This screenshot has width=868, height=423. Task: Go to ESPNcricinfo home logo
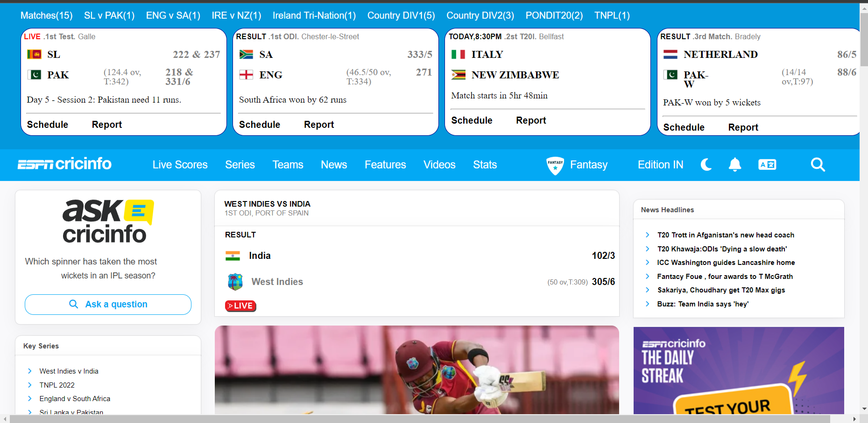64,164
